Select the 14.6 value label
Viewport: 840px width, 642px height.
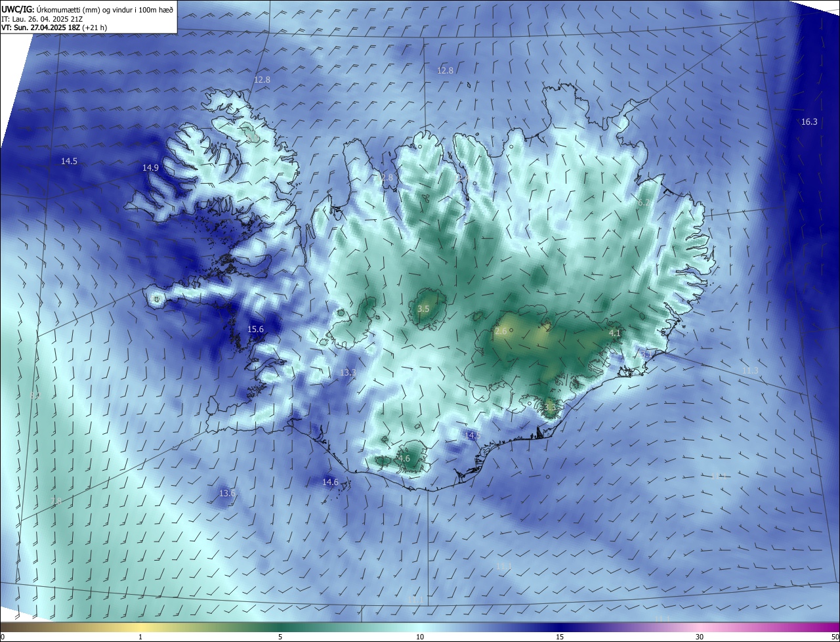tap(330, 482)
